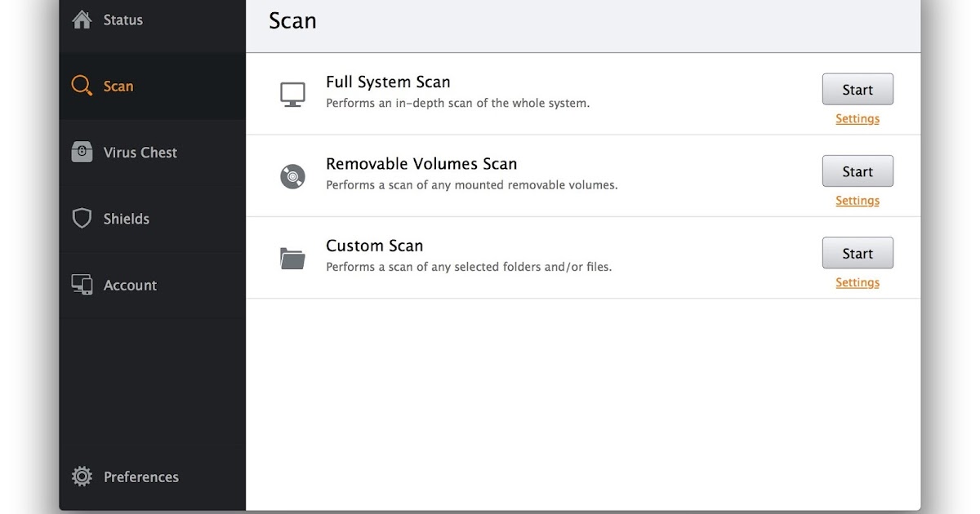This screenshot has width=980, height=514.
Task: Go to the Status section label
Action: 123,20
